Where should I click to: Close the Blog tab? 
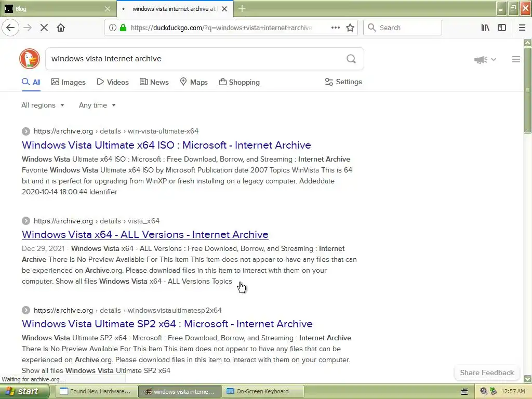tap(107, 9)
